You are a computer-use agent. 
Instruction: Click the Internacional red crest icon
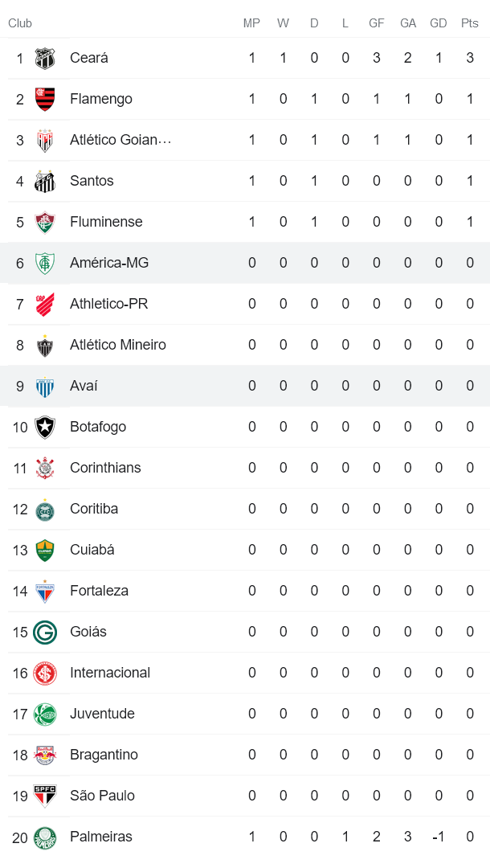(x=45, y=673)
